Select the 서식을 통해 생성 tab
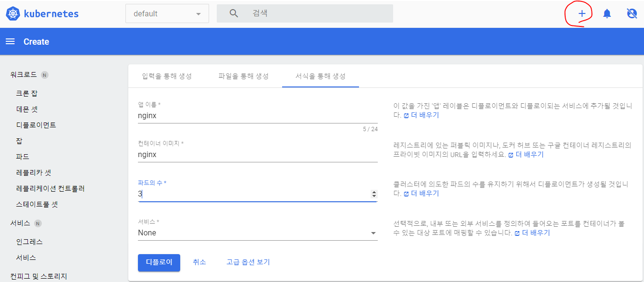 321,76
